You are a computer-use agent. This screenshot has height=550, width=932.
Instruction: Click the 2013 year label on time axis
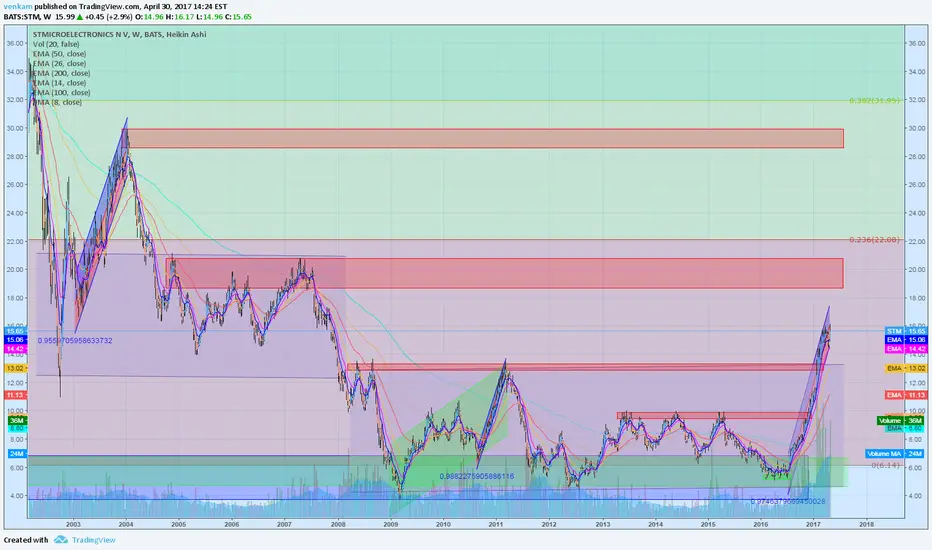click(603, 524)
